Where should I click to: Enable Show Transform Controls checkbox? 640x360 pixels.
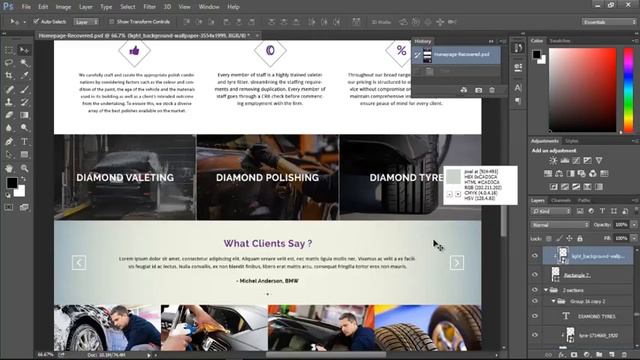coord(111,21)
